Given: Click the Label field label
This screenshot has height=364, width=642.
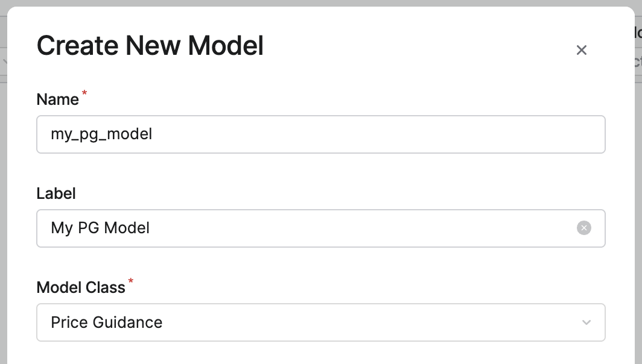Looking at the screenshot, I should (56, 193).
